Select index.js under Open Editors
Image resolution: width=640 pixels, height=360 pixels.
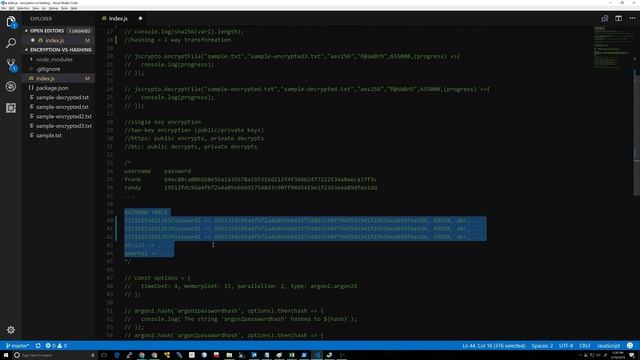coord(55,40)
